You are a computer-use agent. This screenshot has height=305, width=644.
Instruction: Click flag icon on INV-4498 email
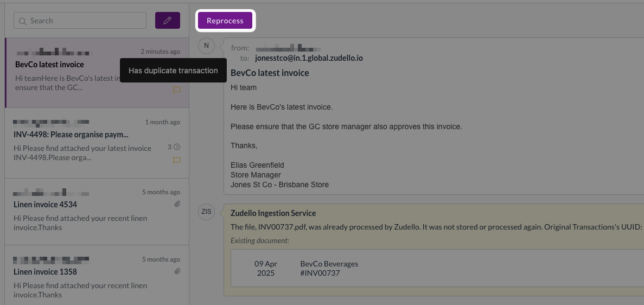point(177,160)
